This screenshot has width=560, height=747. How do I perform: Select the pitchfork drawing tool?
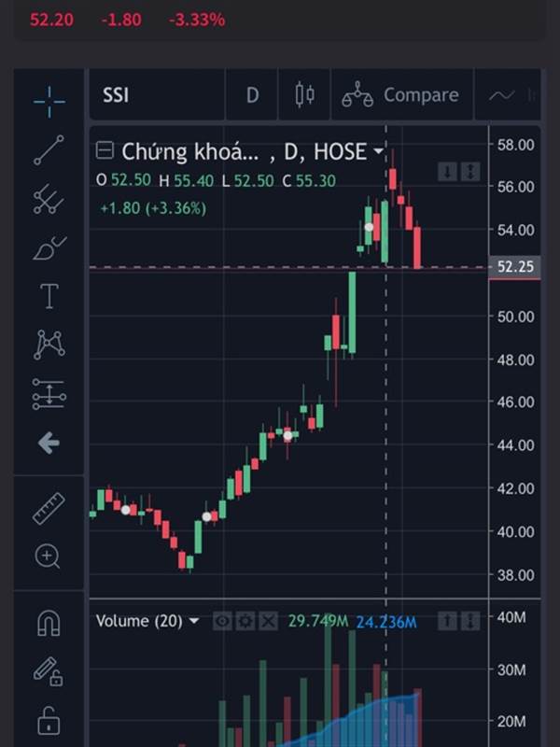click(x=49, y=199)
